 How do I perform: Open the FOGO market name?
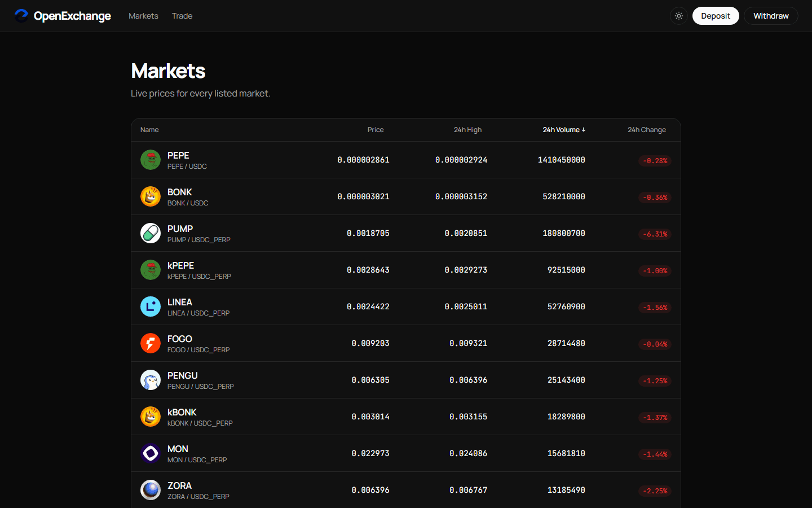coord(180,339)
